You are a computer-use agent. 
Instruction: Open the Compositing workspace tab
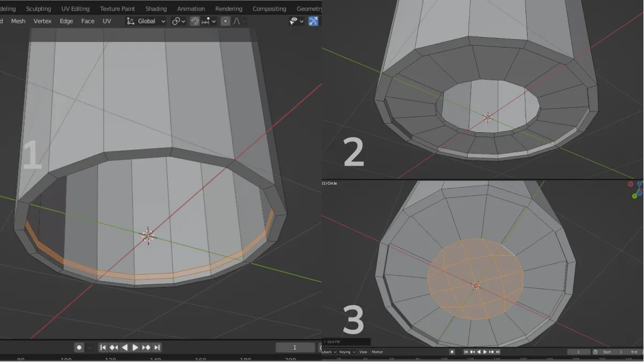click(x=269, y=9)
